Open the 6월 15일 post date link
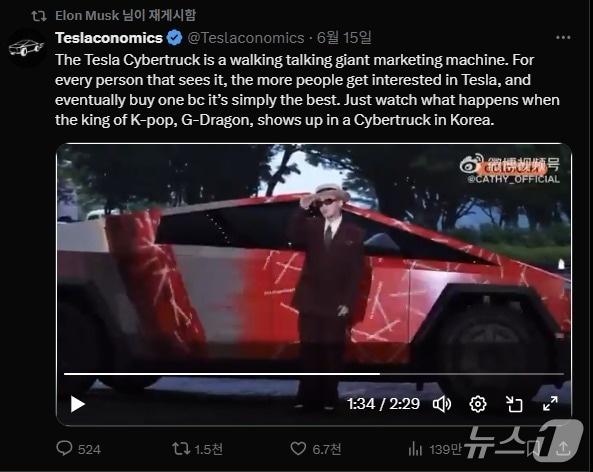This screenshot has width=593, height=472. coord(344,37)
